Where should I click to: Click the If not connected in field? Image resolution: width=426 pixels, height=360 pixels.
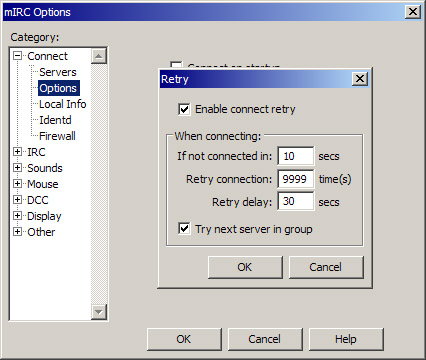tap(296, 156)
